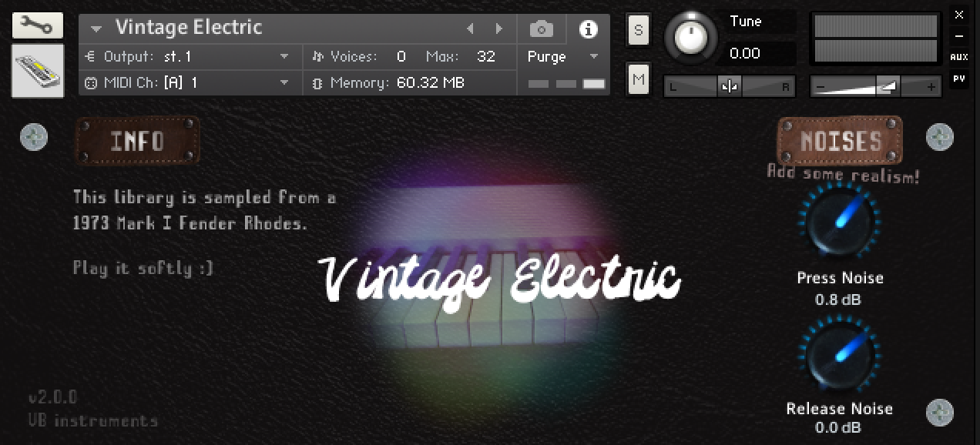Click the output level meter
The height and width of the screenshot is (445, 980).
876,38
